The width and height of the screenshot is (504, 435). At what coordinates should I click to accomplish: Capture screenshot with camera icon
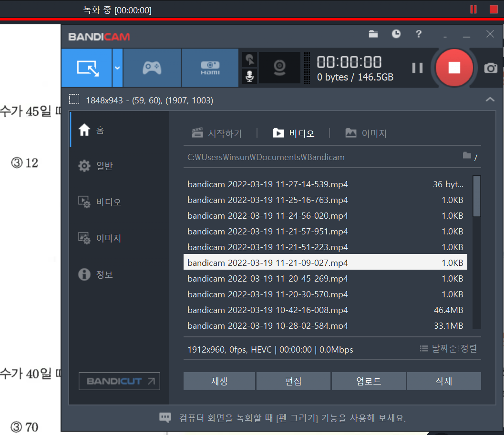pyautogui.click(x=491, y=68)
